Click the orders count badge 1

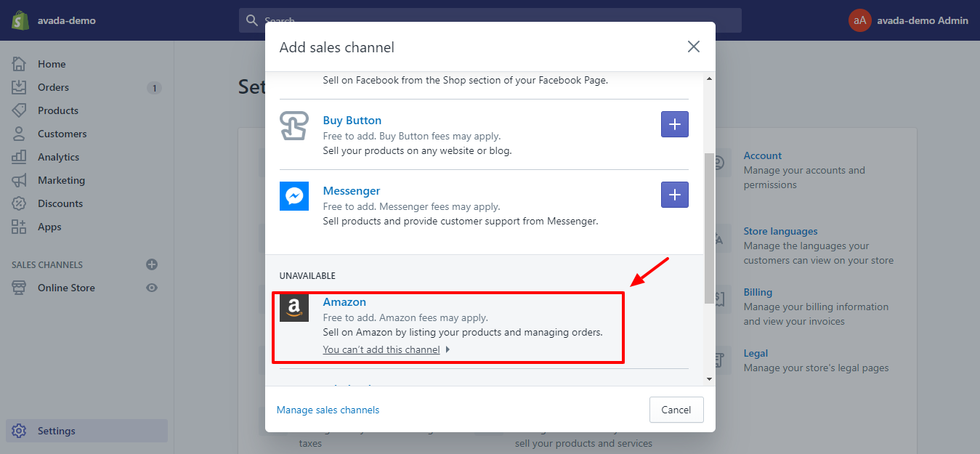[154, 88]
